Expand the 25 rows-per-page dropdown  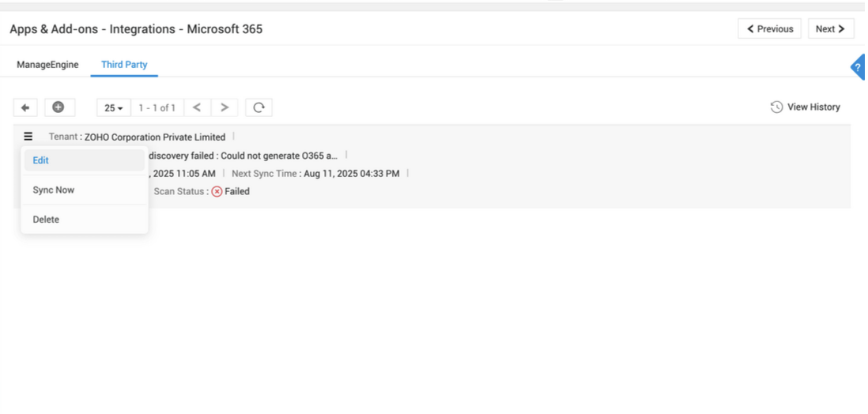(114, 107)
